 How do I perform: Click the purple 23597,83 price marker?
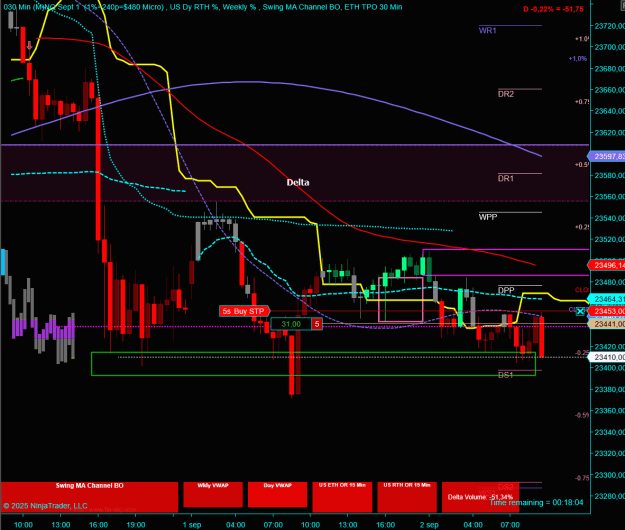(607, 157)
